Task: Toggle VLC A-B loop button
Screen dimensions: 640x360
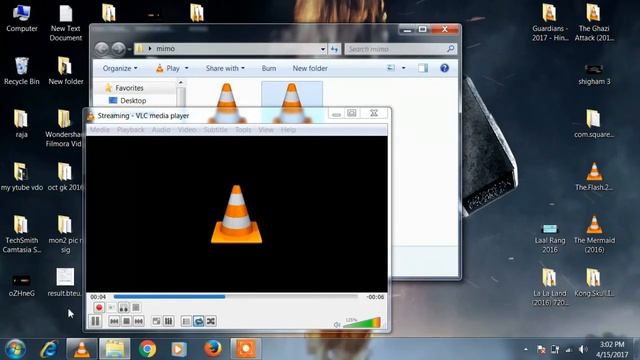Action: [x=124, y=307]
